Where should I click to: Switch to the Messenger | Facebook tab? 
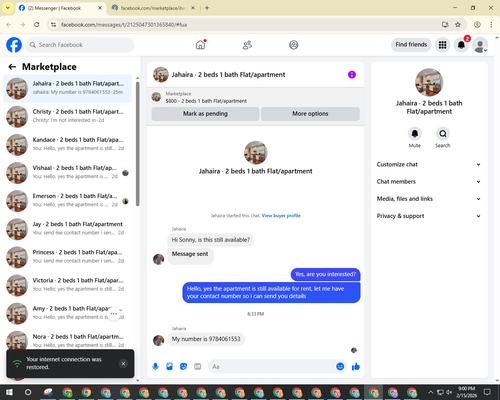(61, 8)
